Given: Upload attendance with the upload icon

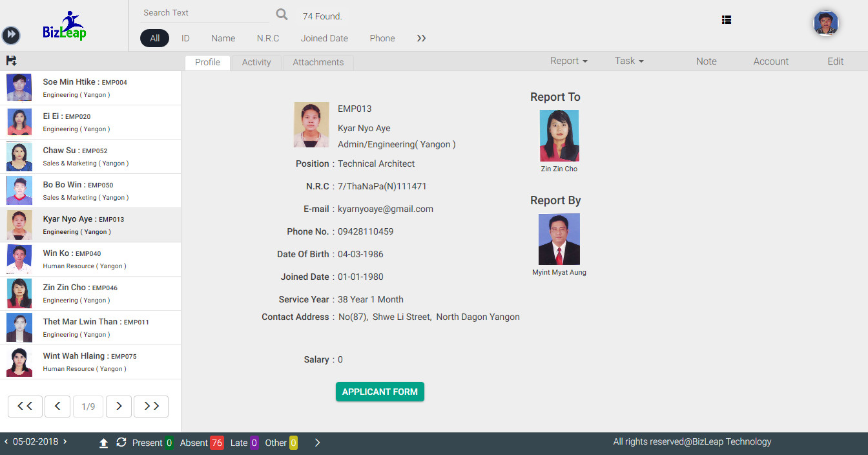Looking at the screenshot, I should 104,443.
